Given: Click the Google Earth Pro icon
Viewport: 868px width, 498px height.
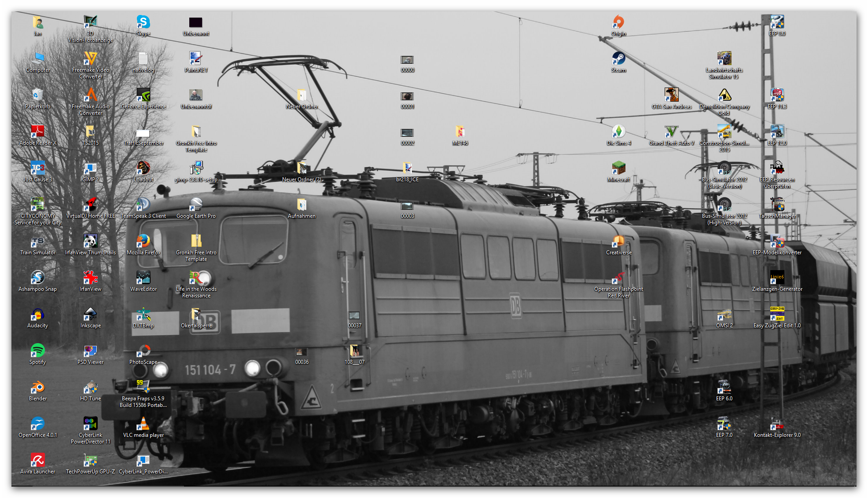Looking at the screenshot, I should 196,205.
